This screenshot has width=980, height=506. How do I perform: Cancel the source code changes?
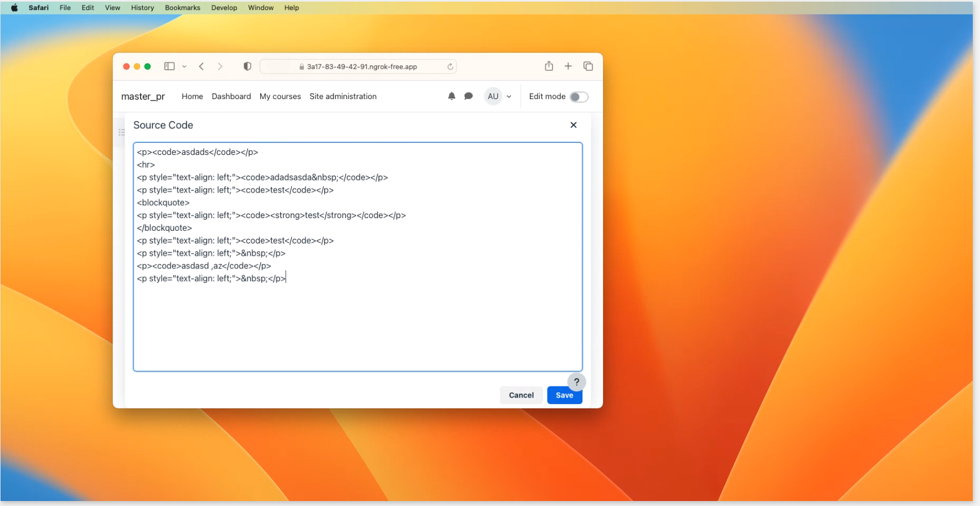click(521, 395)
